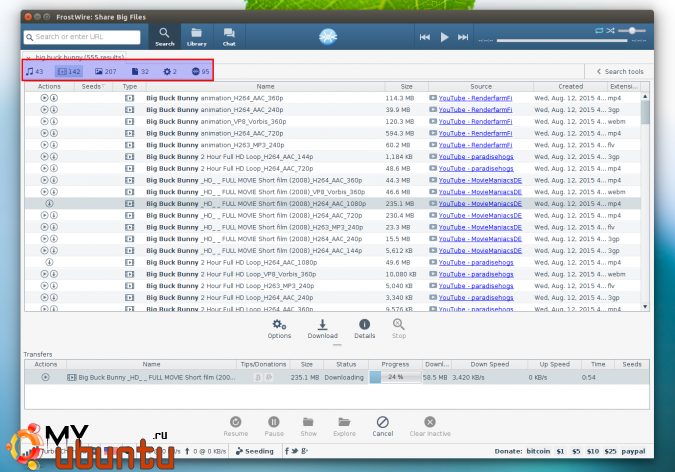Click Twitter icon in the status bar
The width and height of the screenshot is (675, 472).
[295, 451]
